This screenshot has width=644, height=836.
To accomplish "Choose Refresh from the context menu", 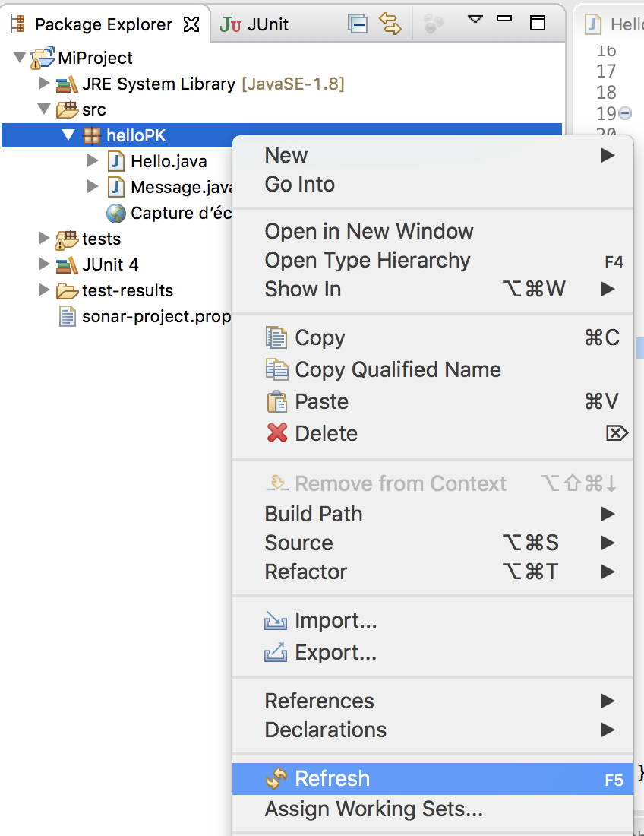I will click(332, 778).
